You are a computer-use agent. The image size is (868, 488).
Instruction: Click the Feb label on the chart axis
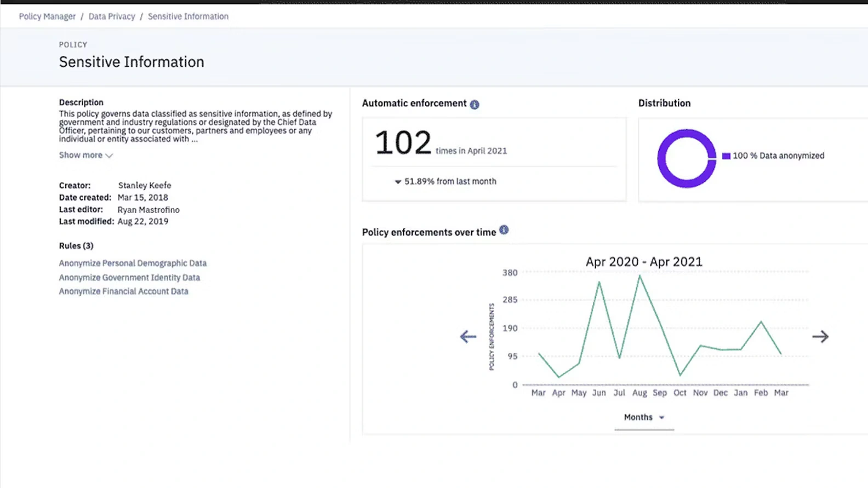coord(761,393)
